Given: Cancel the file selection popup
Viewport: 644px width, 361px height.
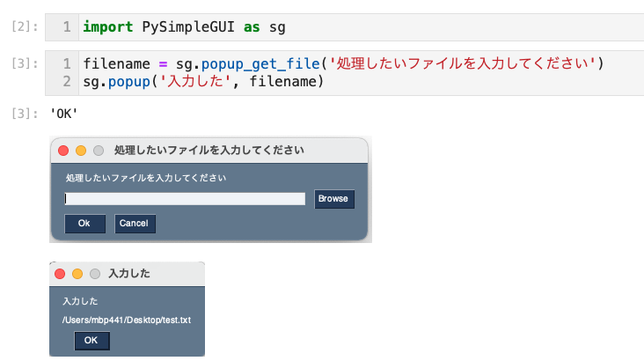Looking at the screenshot, I should (x=135, y=224).
